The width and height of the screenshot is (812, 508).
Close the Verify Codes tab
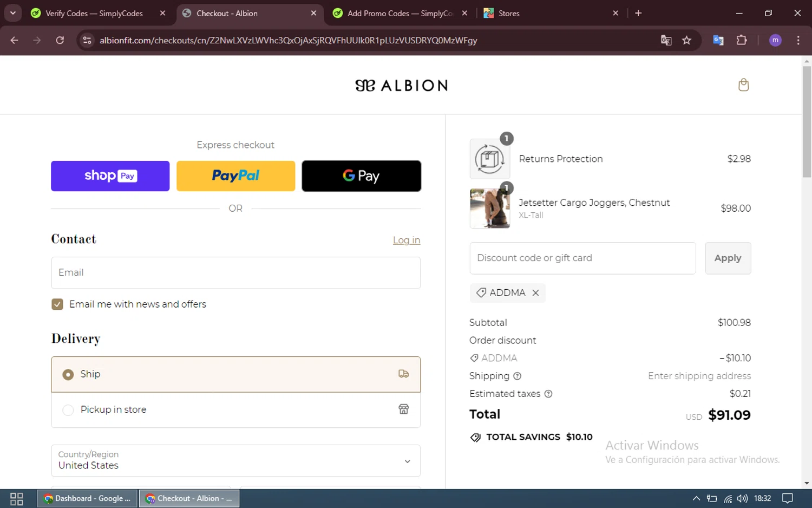pos(162,13)
